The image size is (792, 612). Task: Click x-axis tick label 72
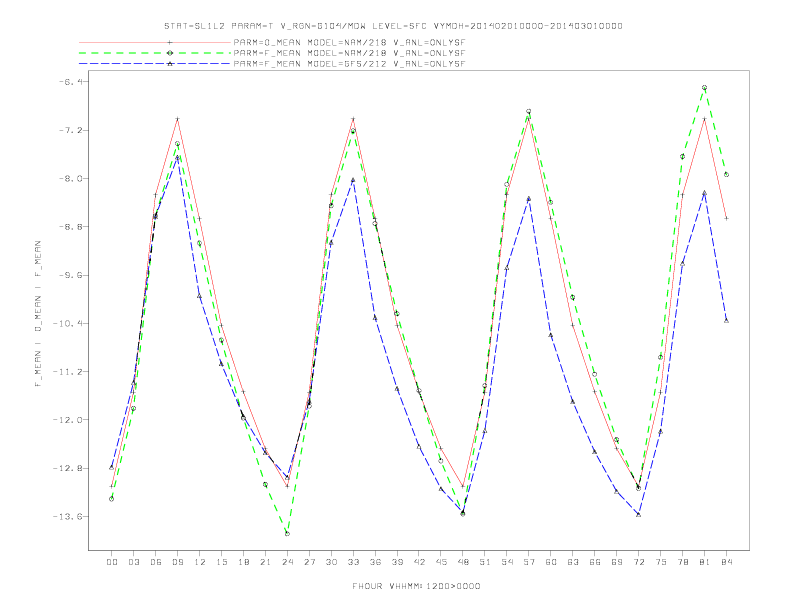tap(638, 562)
